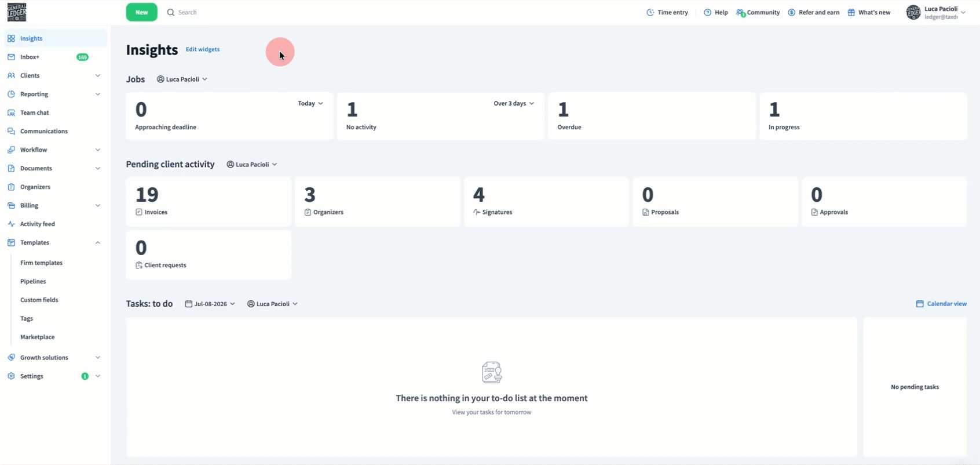
Task: Open the Time entry clock icon
Action: [650, 12]
